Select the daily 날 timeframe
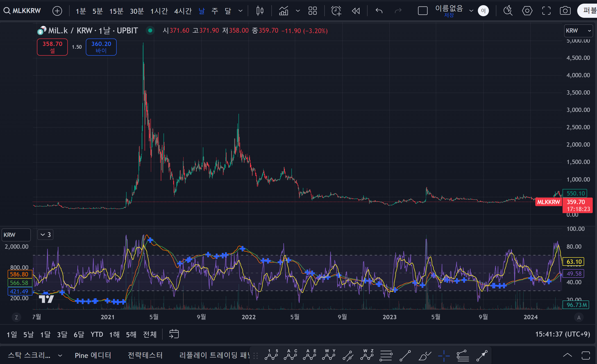The height and width of the screenshot is (364, 597). coord(202,11)
